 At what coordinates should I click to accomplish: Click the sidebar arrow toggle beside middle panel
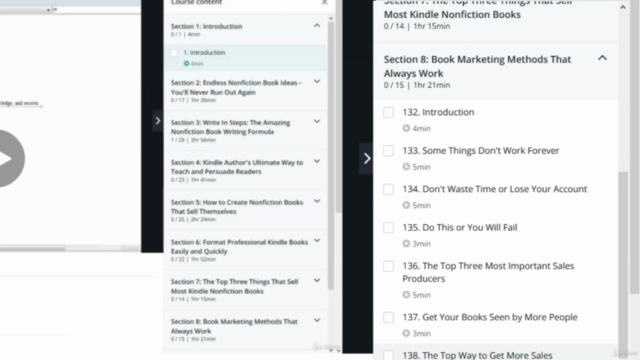point(158,121)
